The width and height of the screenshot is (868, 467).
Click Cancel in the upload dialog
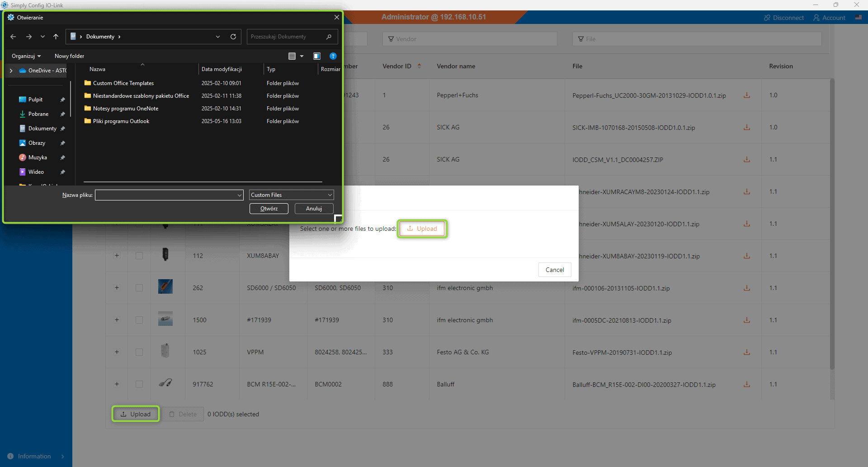(x=555, y=270)
